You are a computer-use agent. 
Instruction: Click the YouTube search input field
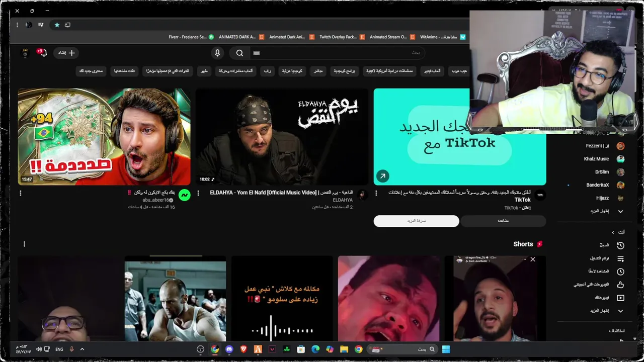(337, 53)
